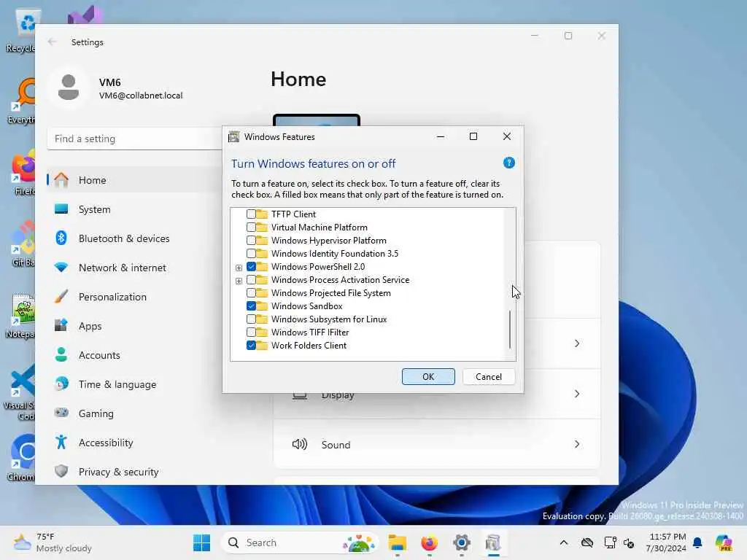Image resolution: width=747 pixels, height=560 pixels.
Task: Select the Windows Sandbox label text
Action: (x=307, y=306)
